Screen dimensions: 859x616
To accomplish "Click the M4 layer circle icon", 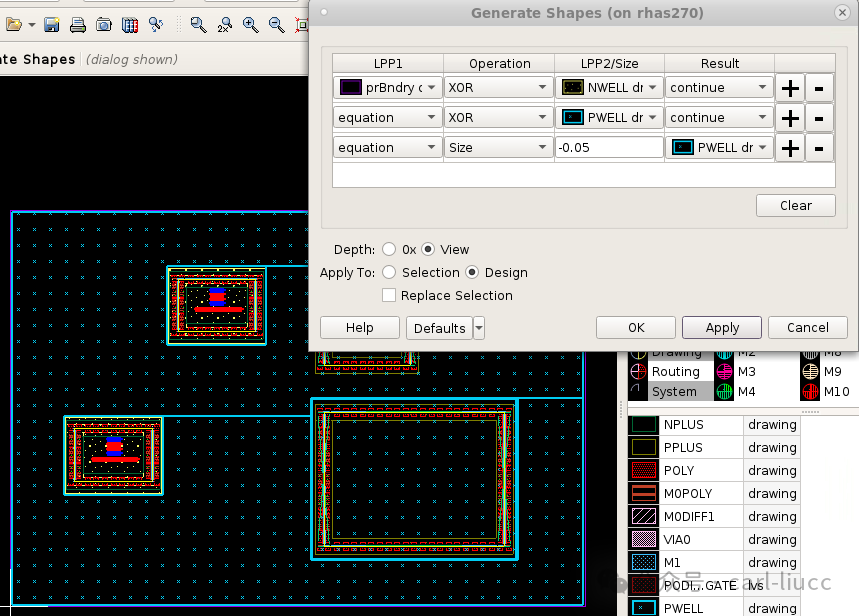I will coord(724,391).
